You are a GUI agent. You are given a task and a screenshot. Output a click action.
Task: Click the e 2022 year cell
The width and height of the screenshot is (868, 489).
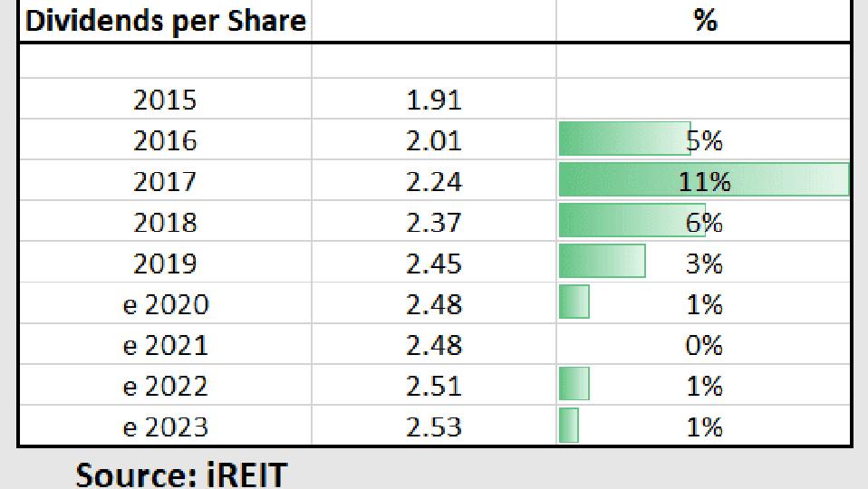(165, 386)
